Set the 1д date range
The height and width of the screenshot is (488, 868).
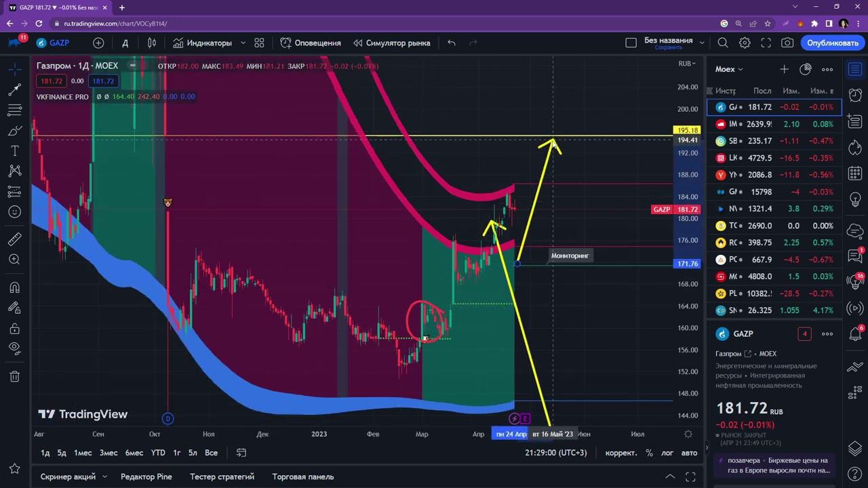(45, 453)
